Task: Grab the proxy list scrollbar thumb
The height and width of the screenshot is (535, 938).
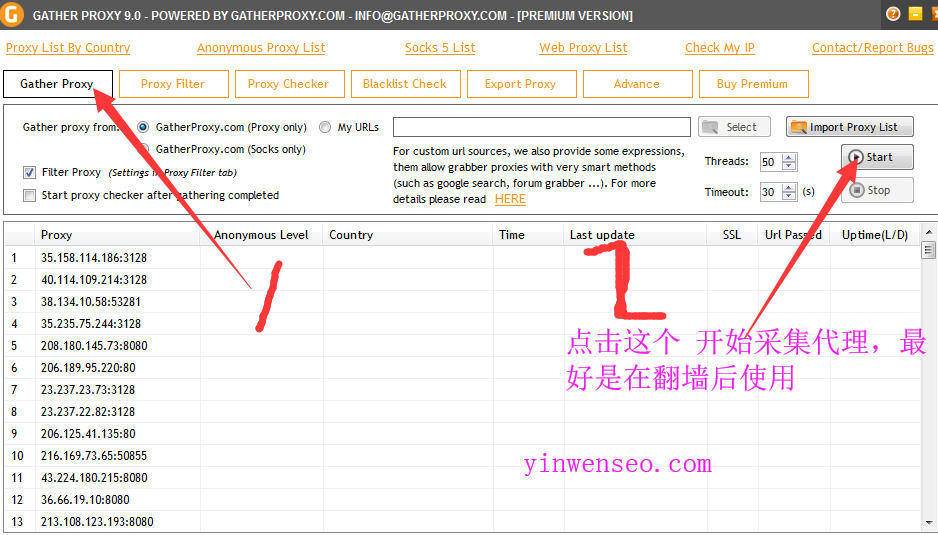Action: (928, 250)
